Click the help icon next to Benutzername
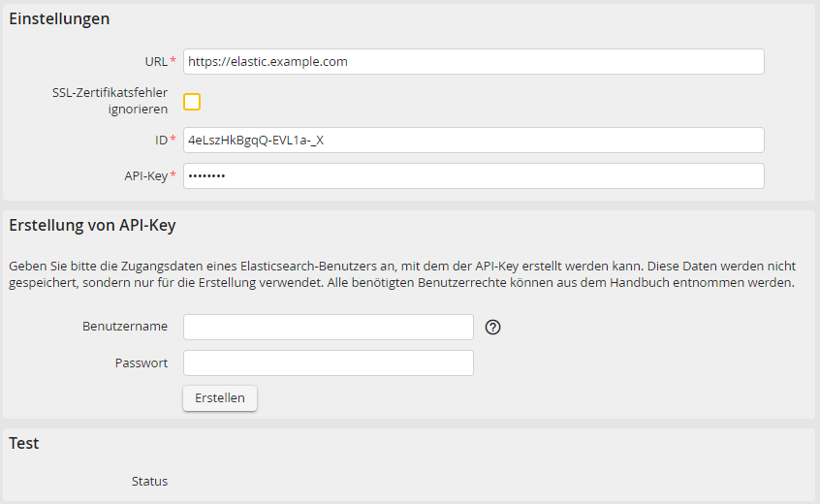Viewport: 820px width, 504px height. (492, 328)
